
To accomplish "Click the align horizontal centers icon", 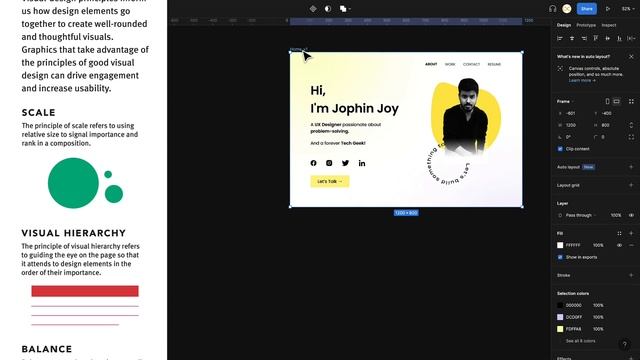I will [572, 38].
